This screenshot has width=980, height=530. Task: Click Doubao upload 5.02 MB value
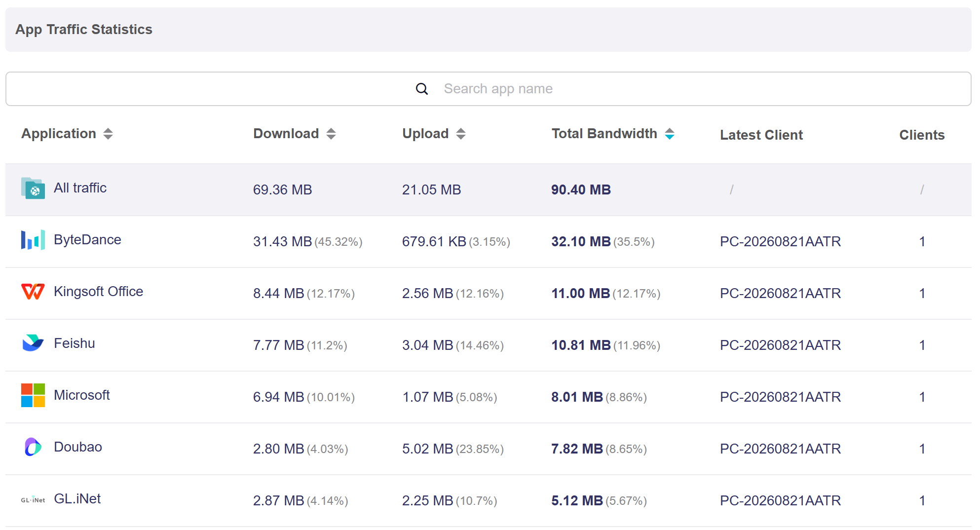pos(428,449)
